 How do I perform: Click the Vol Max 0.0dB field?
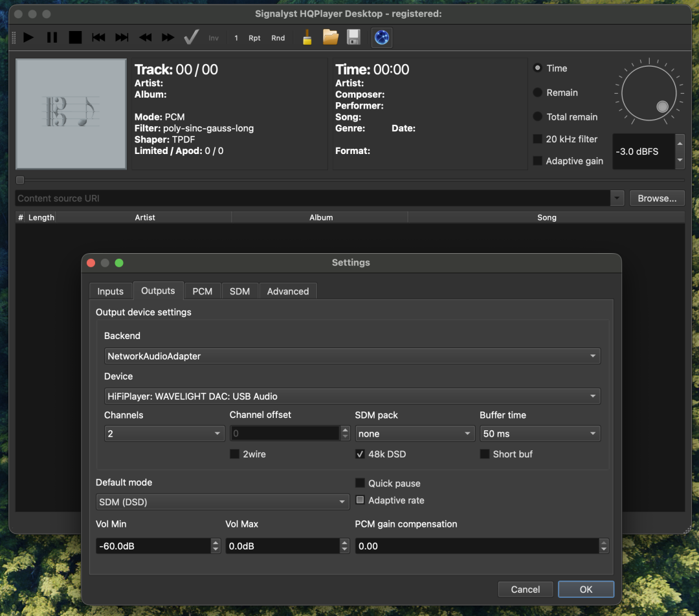pos(282,545)
